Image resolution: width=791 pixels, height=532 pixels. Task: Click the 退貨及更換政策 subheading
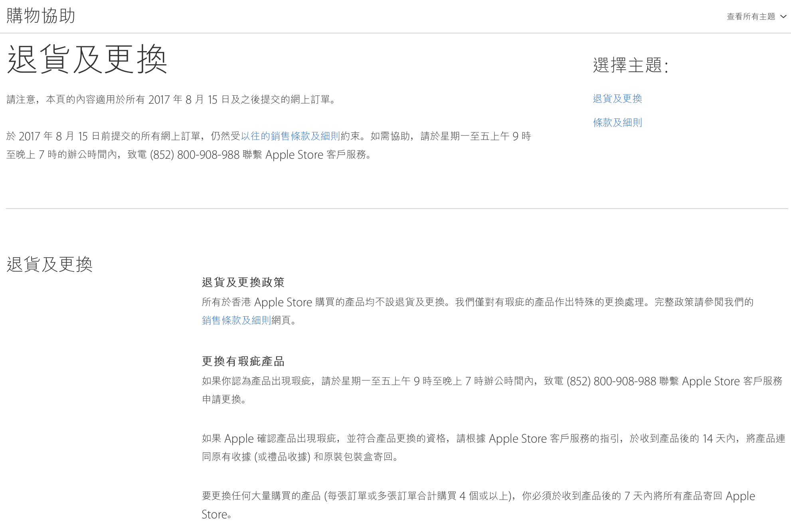[x=243, y=282]
